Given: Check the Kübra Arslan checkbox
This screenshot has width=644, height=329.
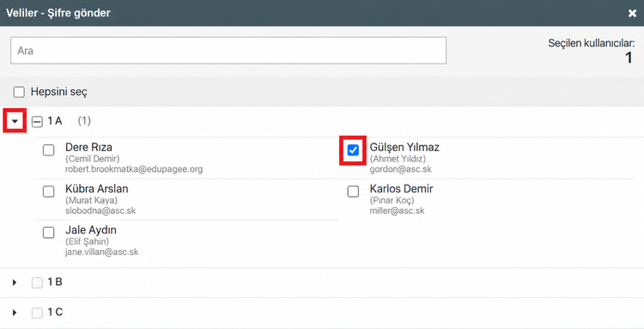Looking at the screenshot, I should (48, 192).
